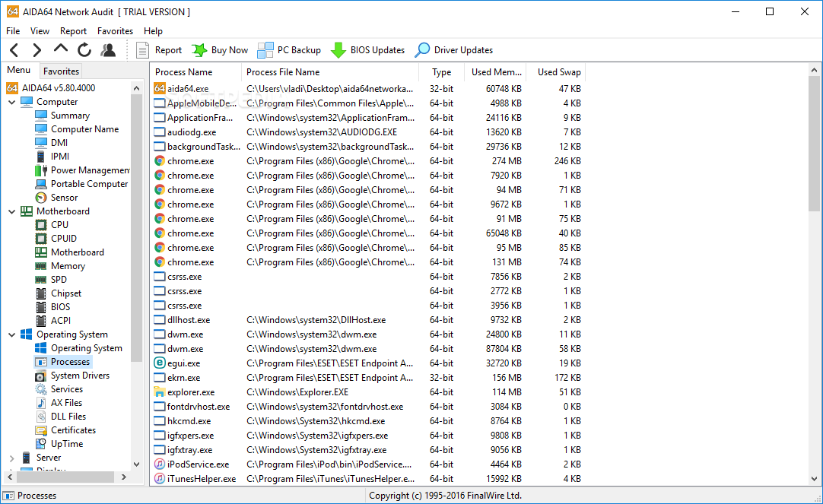Open the DLL Files page
823x504 pixels.
pyautogui.click(x=61, y=417)
